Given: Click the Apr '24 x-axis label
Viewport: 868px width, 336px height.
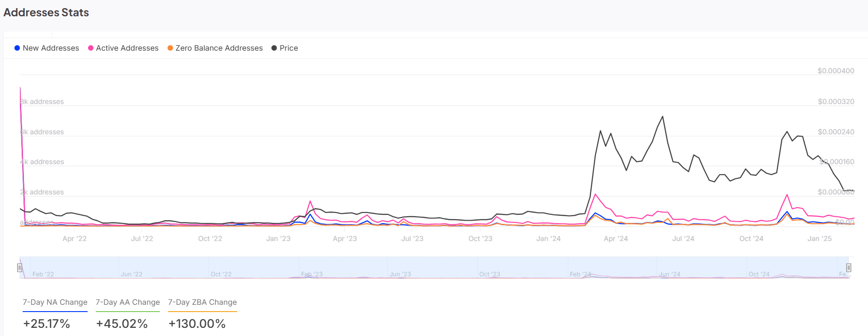Looking at the screenshot, I should pos(616,239).
